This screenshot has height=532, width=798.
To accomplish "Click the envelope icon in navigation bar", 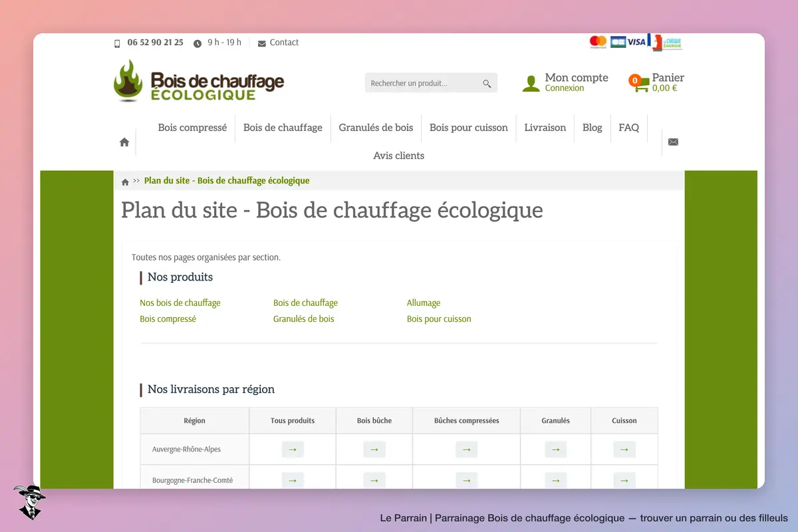I will (x=673, y=142).
